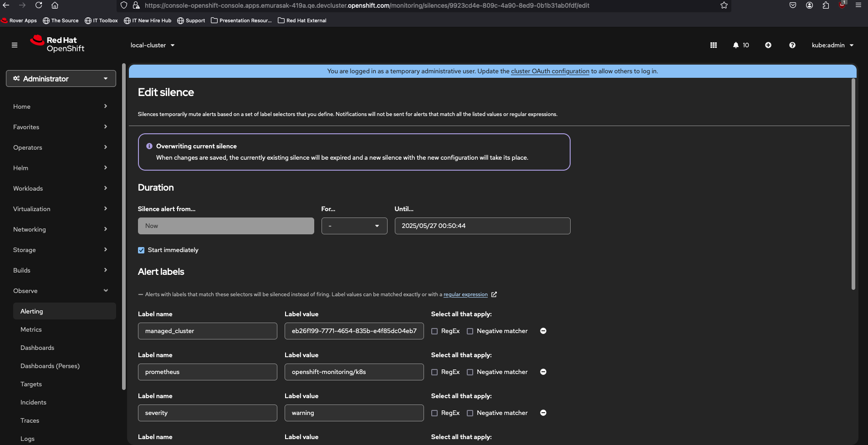Screen dimensions: 868x445
Task: Uncheck the Start immediately checkbox
Action: [x=141, y=250]
